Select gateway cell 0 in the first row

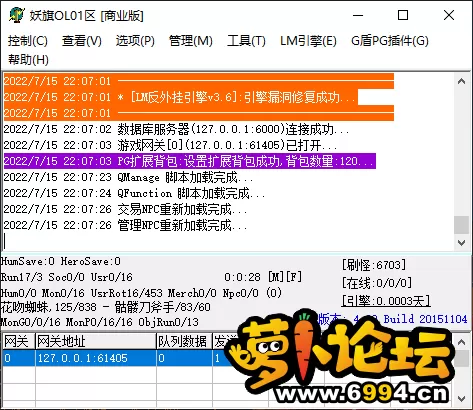[x=18, y=358]
